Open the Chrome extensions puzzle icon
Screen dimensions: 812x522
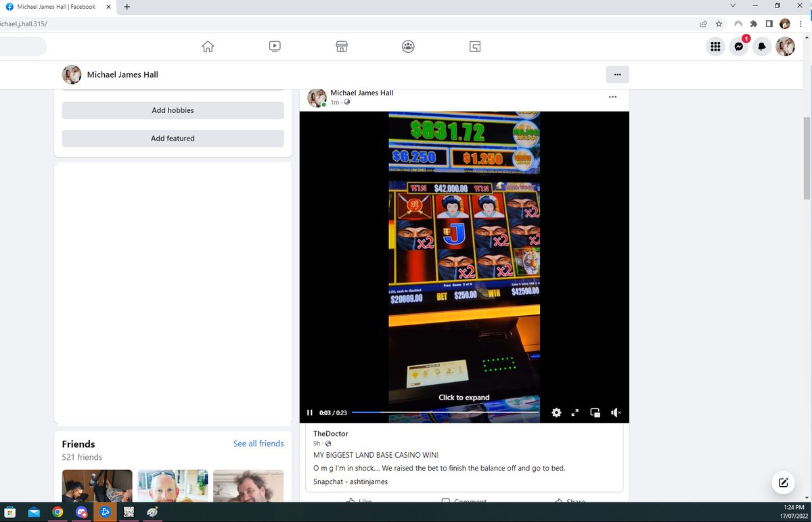coord(753,24)
